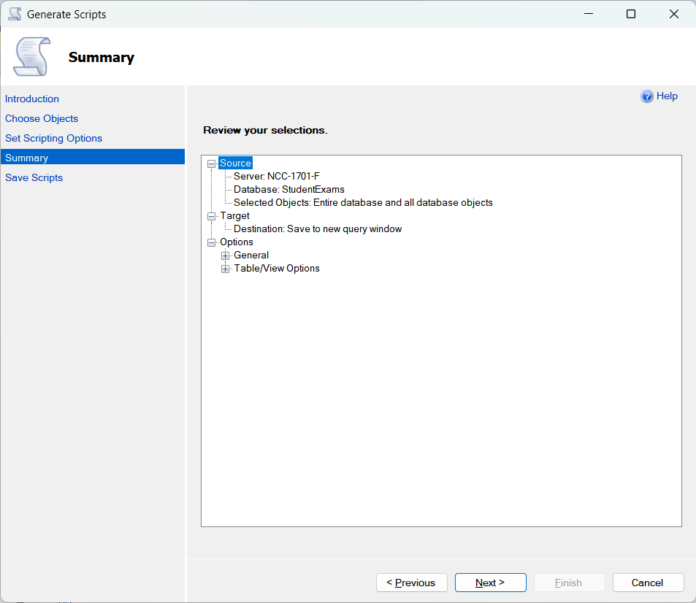Select the Options tree item
This screenshot has height=603, width=696.
tap(237, 242)
